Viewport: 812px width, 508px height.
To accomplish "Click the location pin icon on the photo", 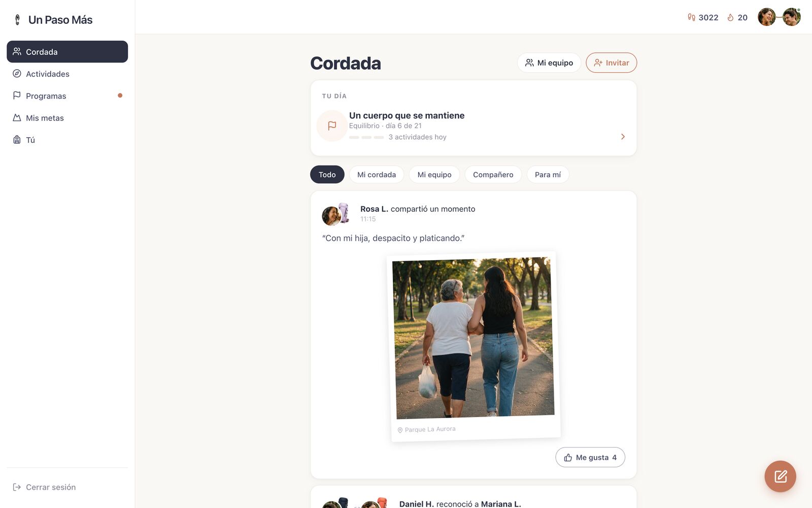I will click(x=400, y=430).
